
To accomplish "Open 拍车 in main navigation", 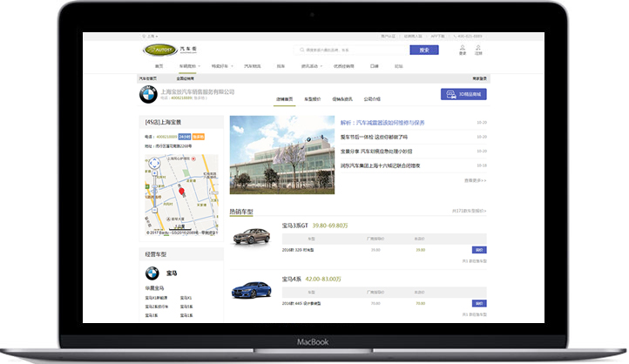I will 281,66.
